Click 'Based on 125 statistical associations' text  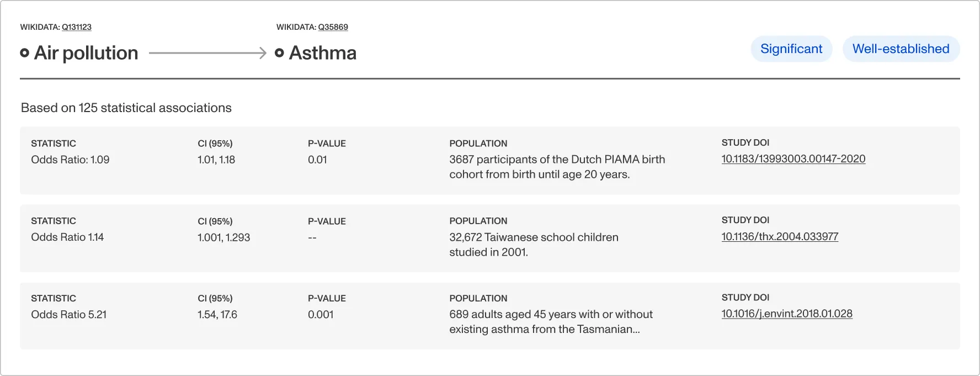(x=126, y=108)
